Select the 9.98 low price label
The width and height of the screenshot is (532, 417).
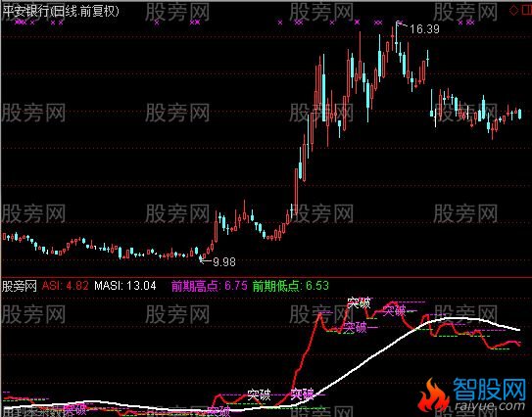pos(224,262)
